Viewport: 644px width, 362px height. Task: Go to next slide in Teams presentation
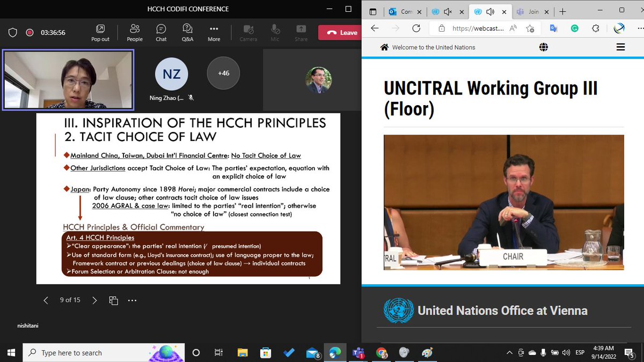click(94, 300)
